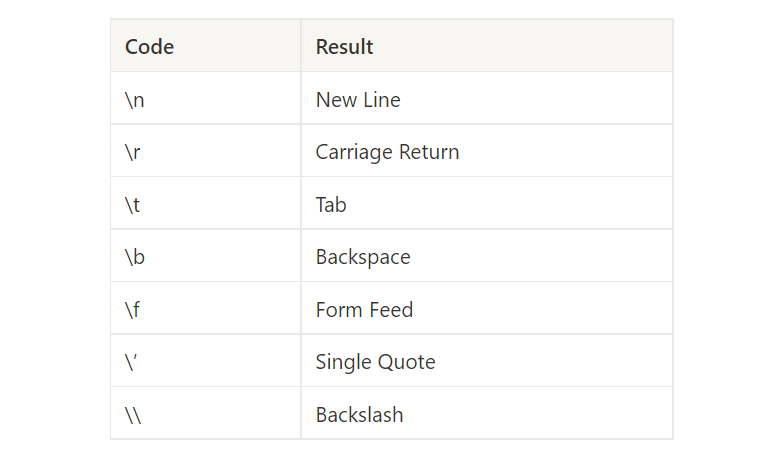Screen dimensions: 777x455
Task: Click the Single Quote result text
Action: (x=375, y=362)
